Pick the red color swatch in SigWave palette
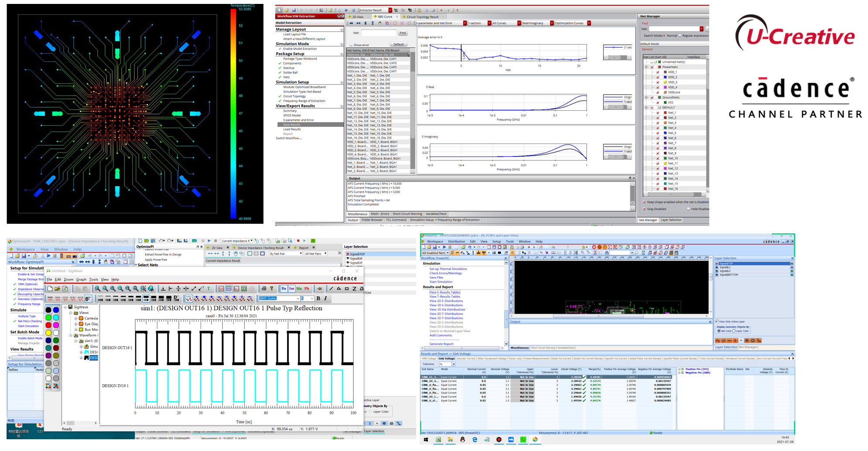Image resolution: width=868 pixels, height=451 pixels. point(48,325)
